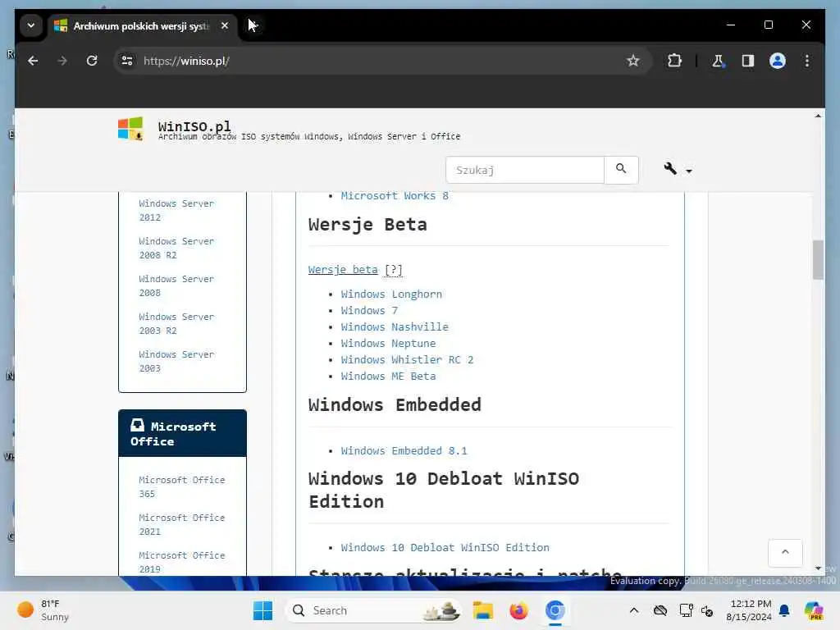Toggle Chrome side panel

(748, 61)
